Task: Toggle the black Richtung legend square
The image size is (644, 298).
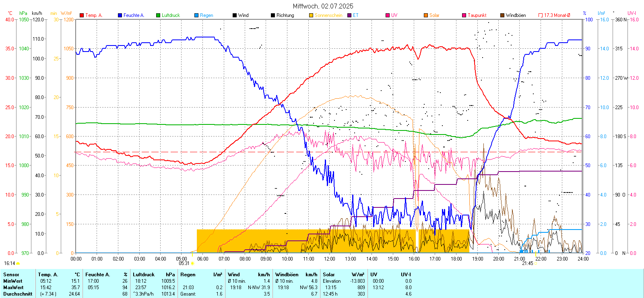Action: 273,15
